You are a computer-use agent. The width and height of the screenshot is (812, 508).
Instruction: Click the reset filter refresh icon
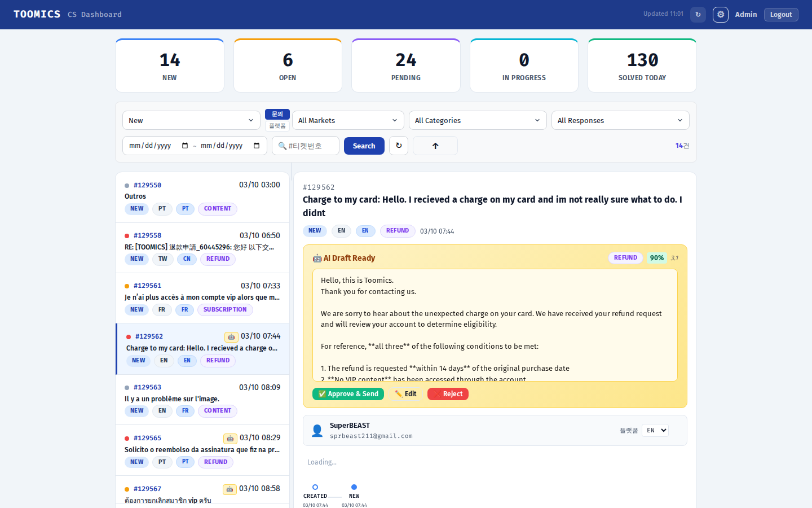[398, 146]
